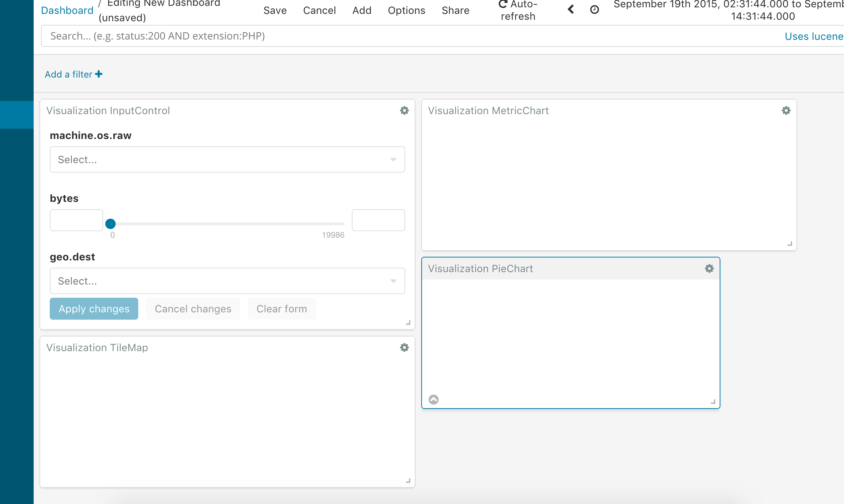This screenshot has width=844, height=504.
Task: Open PieChart panel gear settings
Action: (x=709, y=268)
